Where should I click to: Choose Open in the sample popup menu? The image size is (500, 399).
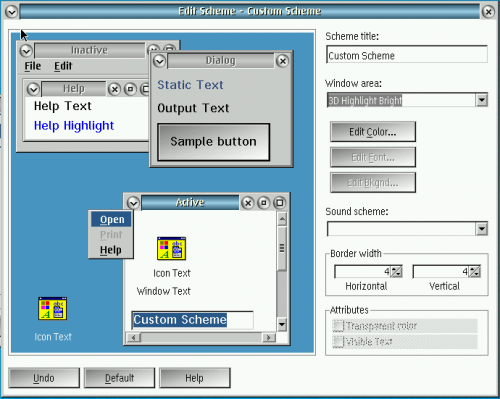click(x=112, y=219)
